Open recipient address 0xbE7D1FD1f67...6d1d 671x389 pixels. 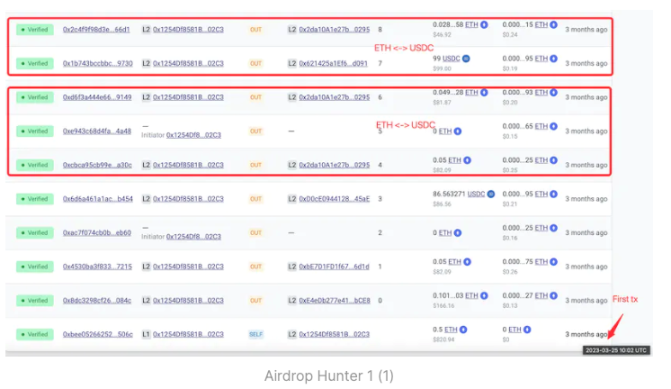(334, 267)
